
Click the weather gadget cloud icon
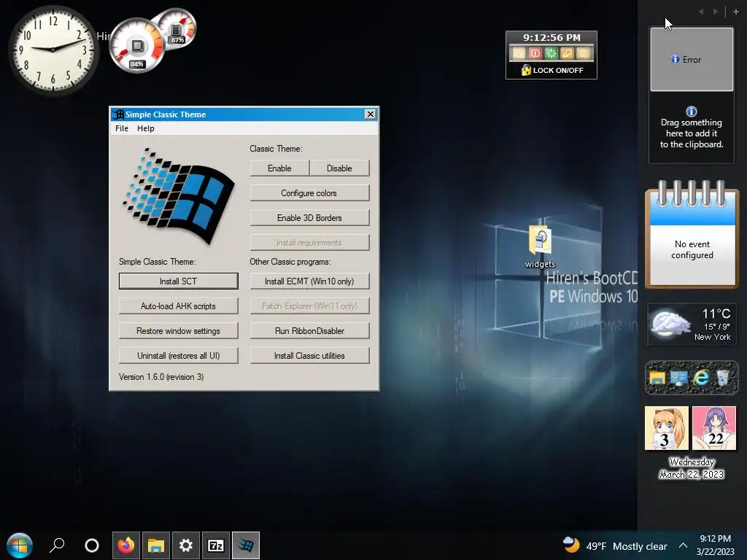coord(671,324)
